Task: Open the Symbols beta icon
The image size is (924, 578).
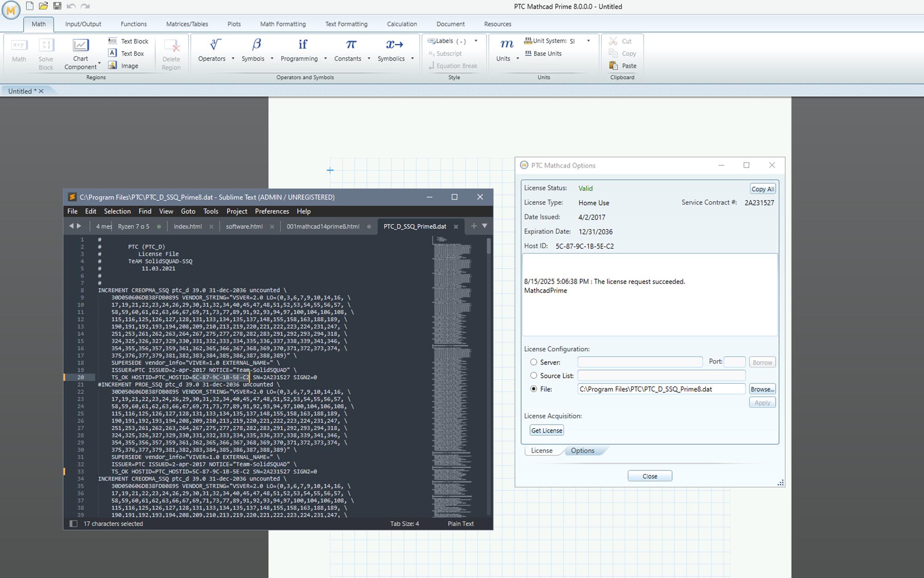Action: 256,44
